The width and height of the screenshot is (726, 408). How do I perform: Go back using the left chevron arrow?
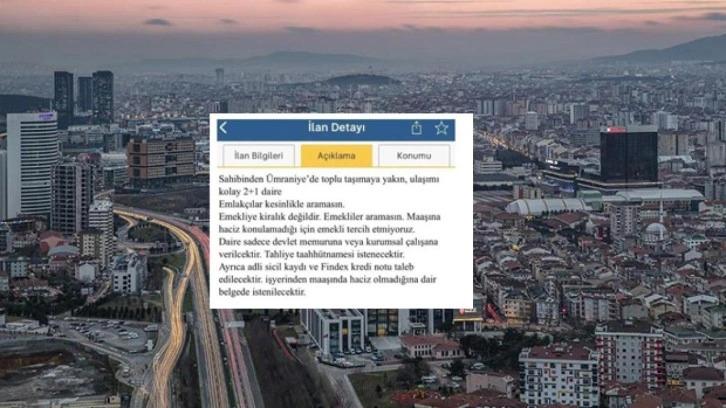coord(224,128)
